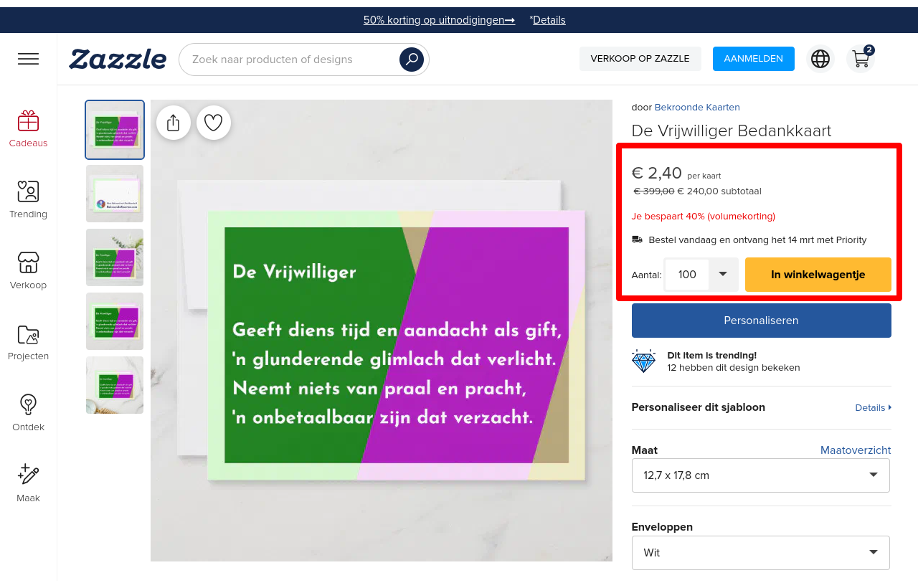Viewport: 918px width, 588px height.
Task: Expand the Aantal quantity dropdown
Action: point(722,275)
